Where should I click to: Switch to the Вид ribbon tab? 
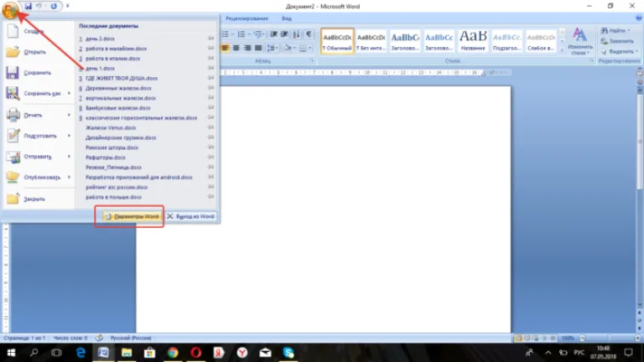pos(287,18)
